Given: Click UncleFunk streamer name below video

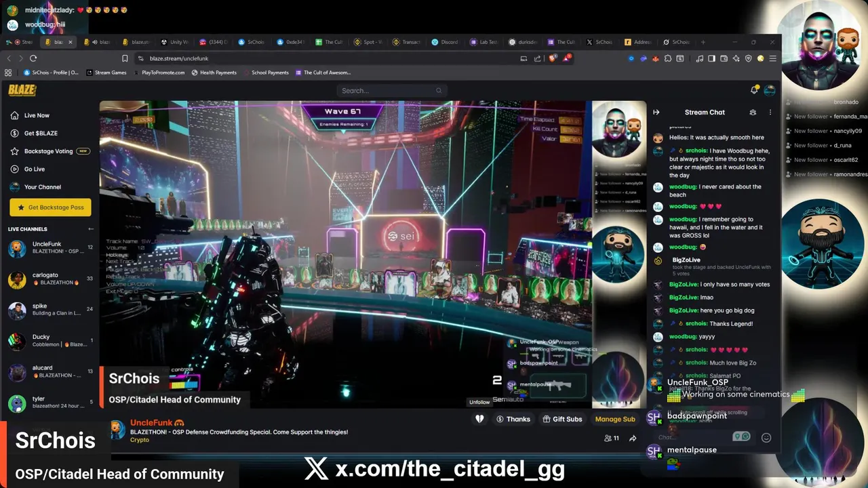Looking at the screenshot, I should 153,423.
